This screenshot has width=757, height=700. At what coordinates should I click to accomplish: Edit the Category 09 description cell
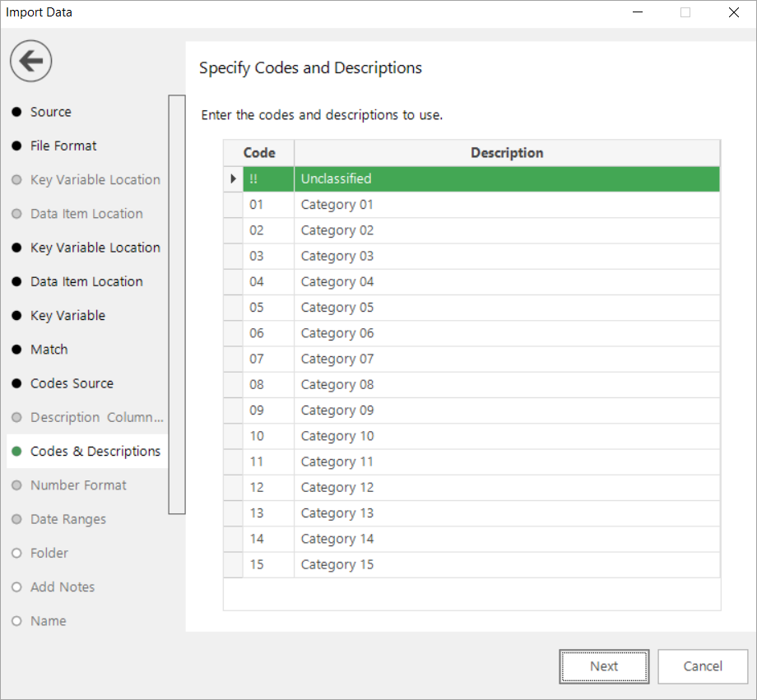[507, 410]
